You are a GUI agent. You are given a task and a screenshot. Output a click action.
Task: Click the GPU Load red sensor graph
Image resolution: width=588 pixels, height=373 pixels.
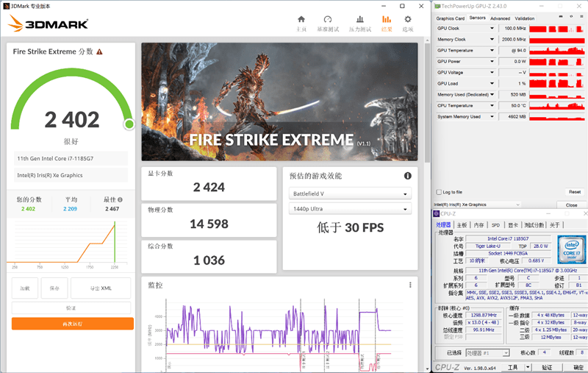[557, 83]
